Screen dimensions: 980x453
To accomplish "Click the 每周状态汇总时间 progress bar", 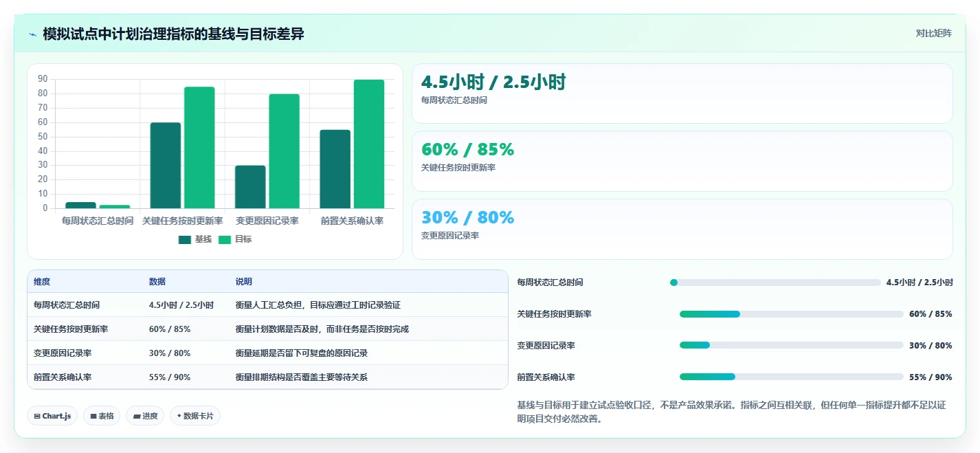I will tap(775, 283).
